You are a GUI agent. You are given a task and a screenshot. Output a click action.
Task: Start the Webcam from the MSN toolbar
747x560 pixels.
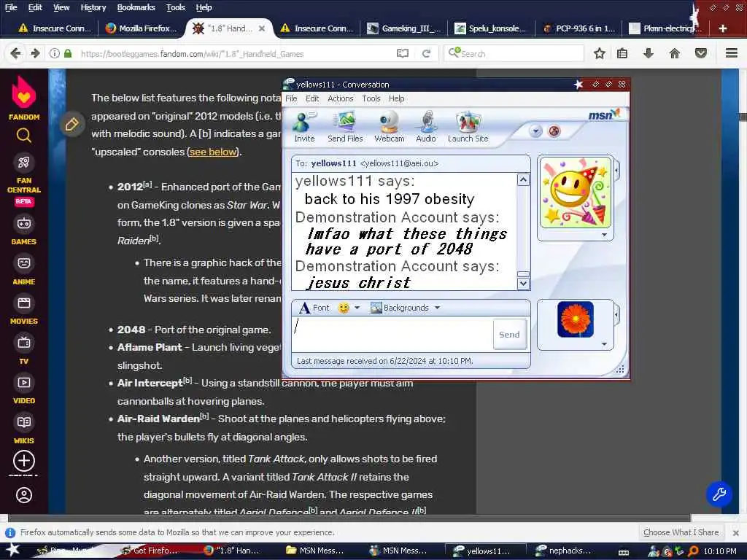(x=390, y=127)
